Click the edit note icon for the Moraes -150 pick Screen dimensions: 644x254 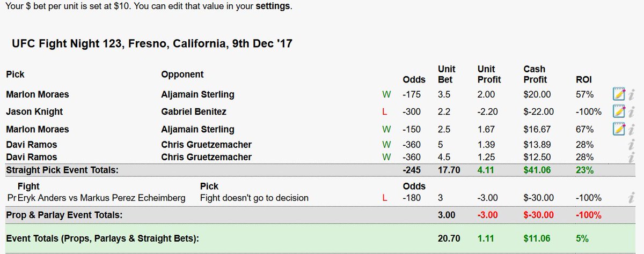tap(619, 129)
